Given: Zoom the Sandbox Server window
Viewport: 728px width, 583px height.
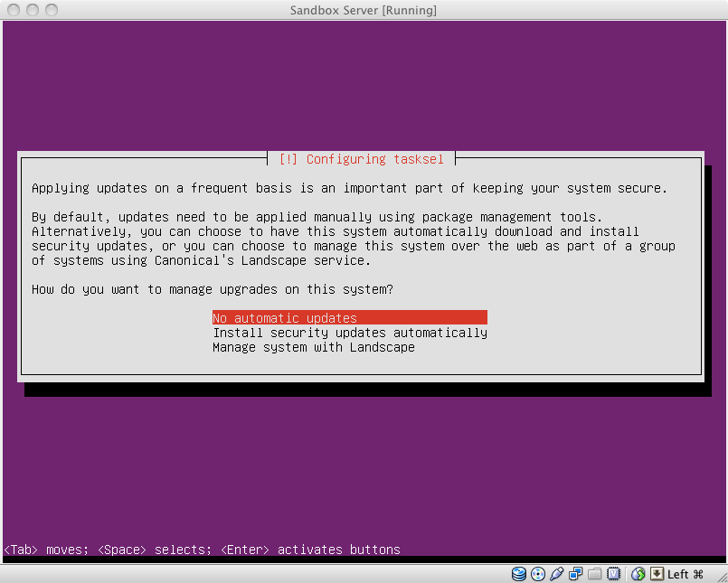Looking at the screenshot, I should (52, 10).
